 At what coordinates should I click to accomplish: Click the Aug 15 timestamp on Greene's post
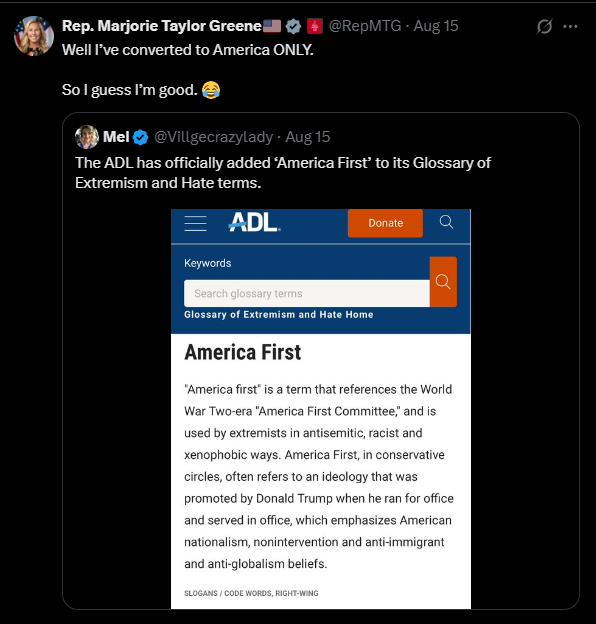point(436,26)
